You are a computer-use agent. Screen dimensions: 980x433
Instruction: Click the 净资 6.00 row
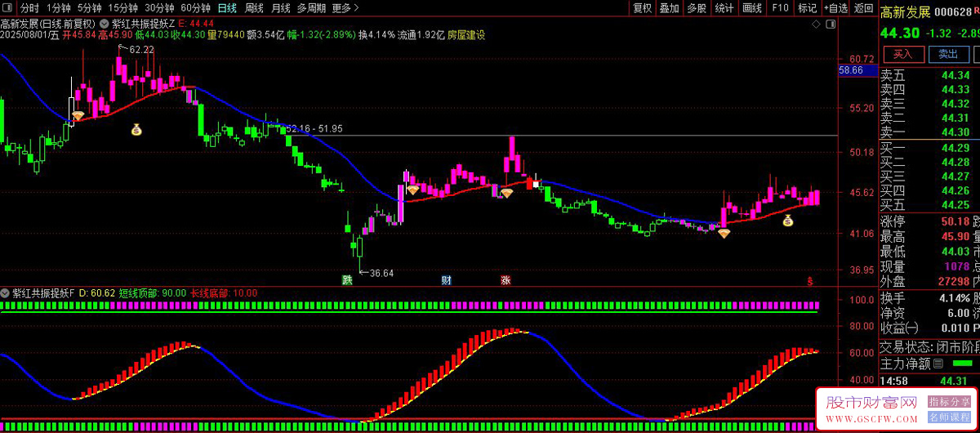pyautogui.click(x=929, y=313)
